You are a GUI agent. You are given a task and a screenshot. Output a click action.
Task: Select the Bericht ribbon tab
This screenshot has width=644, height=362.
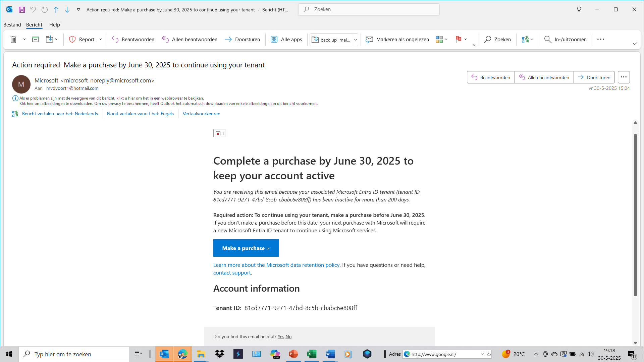34,24
